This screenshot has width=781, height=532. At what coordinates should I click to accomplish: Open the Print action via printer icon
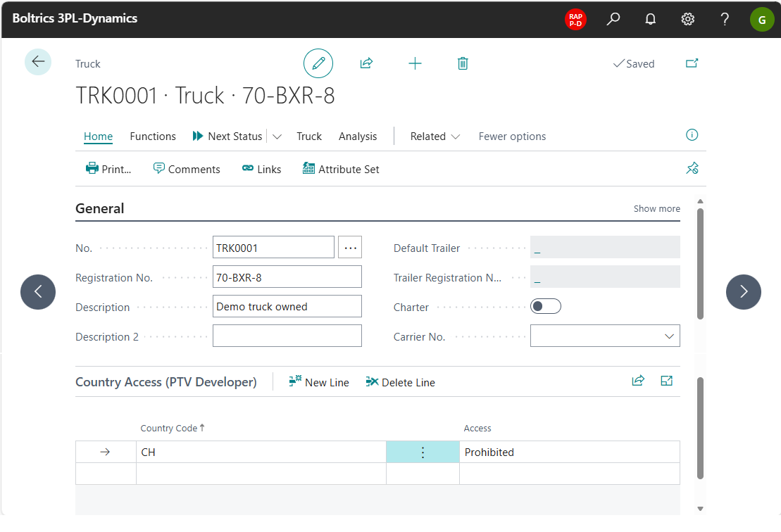pos(108,169)
